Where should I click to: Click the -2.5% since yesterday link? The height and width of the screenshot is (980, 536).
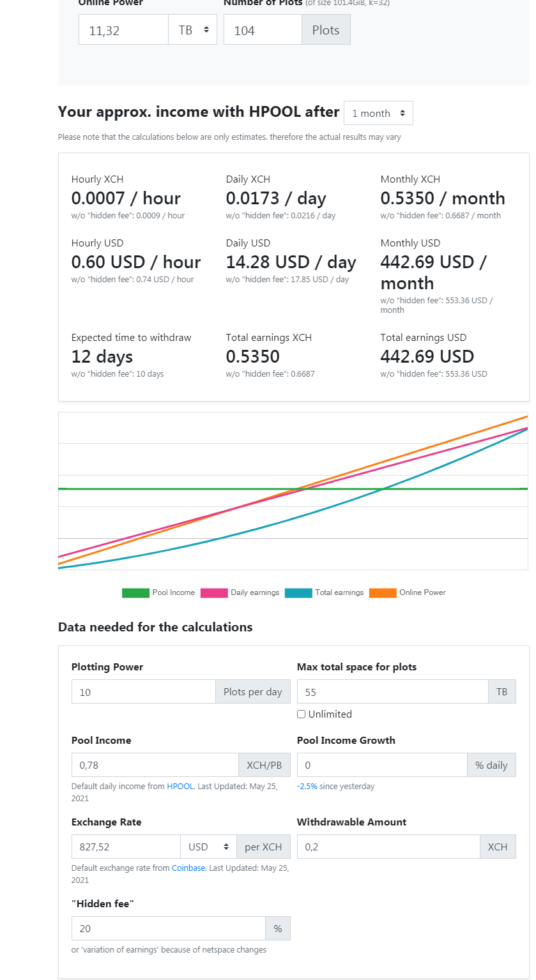point(307,786)
